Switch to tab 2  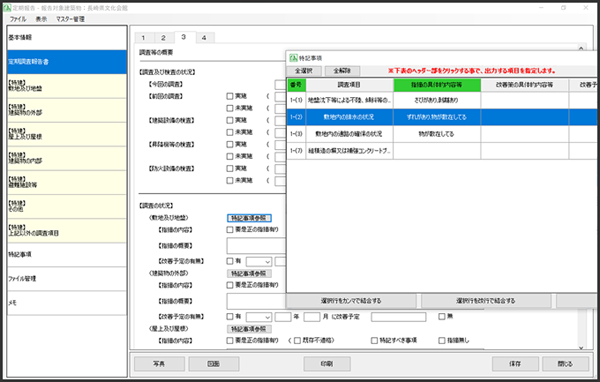[x=163, y=38]
